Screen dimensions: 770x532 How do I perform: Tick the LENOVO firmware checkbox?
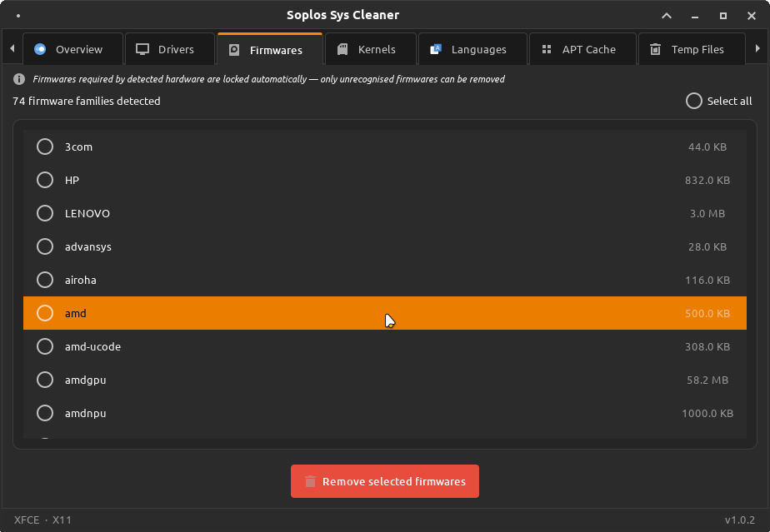[45, 213]
